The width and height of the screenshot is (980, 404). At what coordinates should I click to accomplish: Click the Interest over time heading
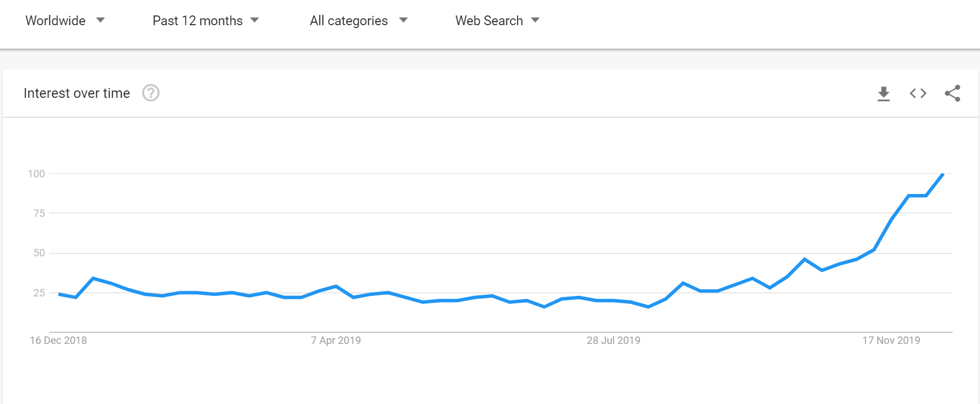point(77,93)
